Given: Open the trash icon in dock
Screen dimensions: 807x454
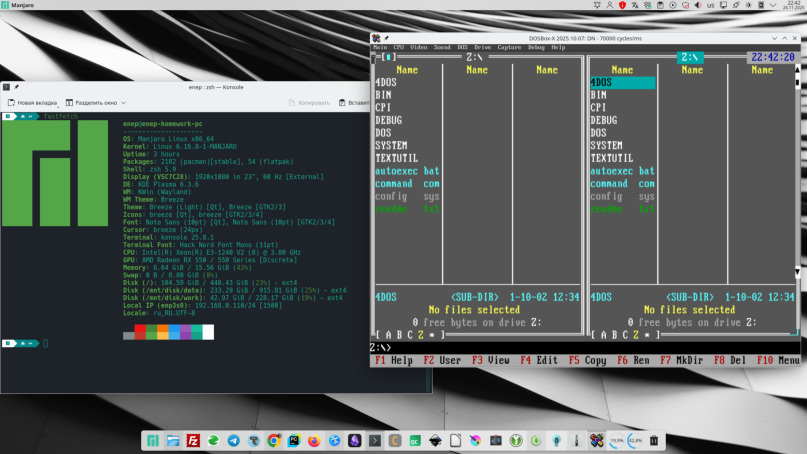Looking at the screenshot, I should tap(654, 440).
